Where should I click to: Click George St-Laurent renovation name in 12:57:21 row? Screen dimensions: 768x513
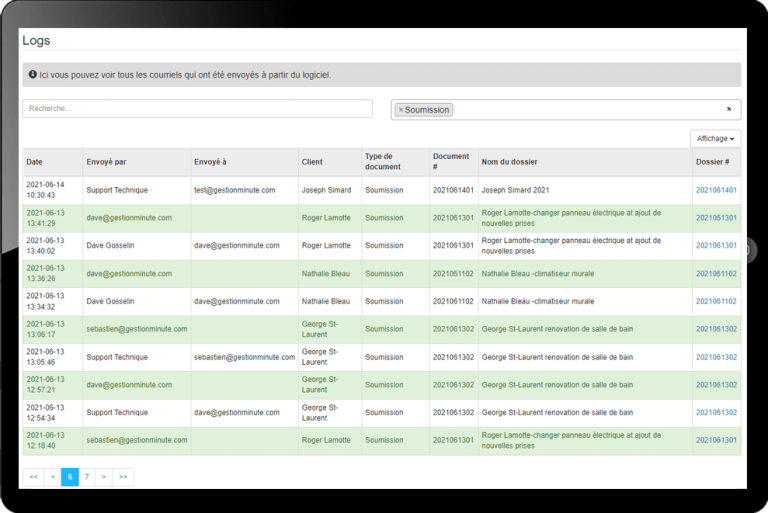coord(557,385)
